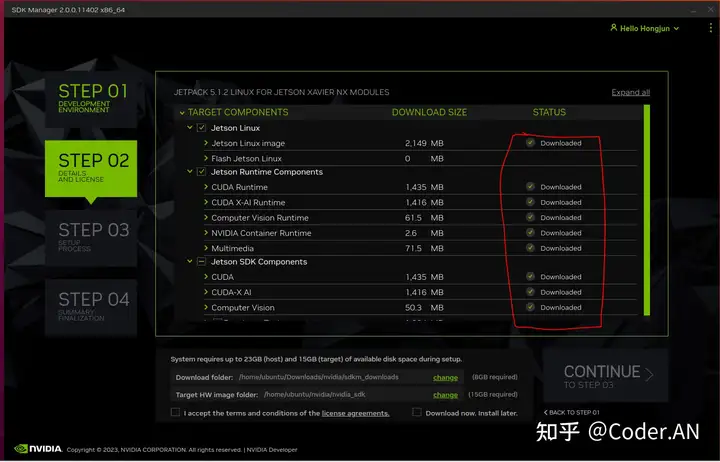Click Computer Vision SDK downloaded status icon
Viewport: 720px width, 462px height.
pos(530,307)
